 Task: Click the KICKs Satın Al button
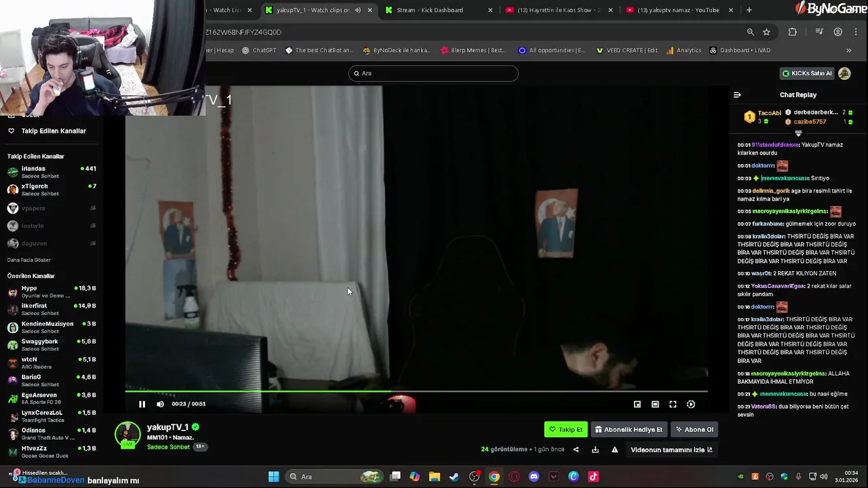pos(807,73)
